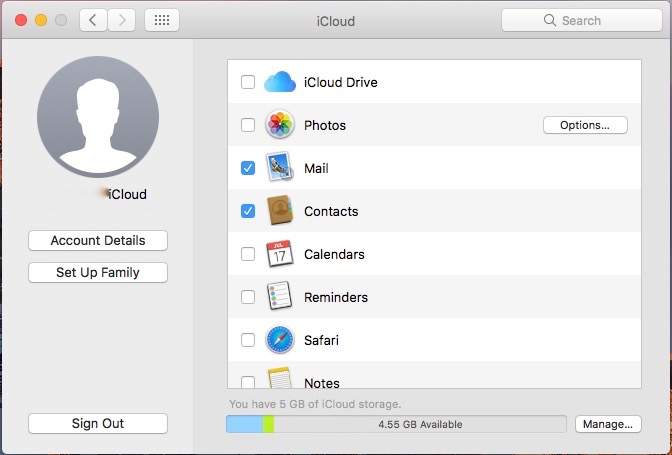The image size is (672, 455).
Task: Show all preferences with the grid icon
Action: pyautogui.click(x=162, y=20)
